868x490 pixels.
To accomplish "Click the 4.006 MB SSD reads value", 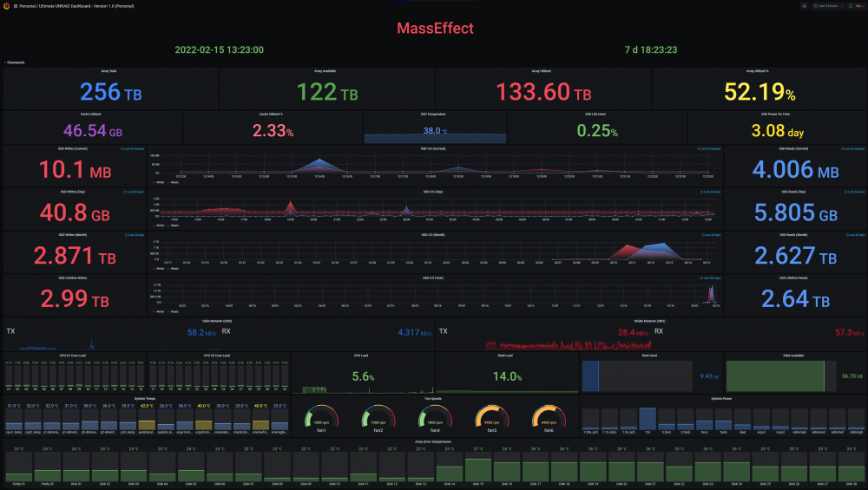I will pos(795,170).
